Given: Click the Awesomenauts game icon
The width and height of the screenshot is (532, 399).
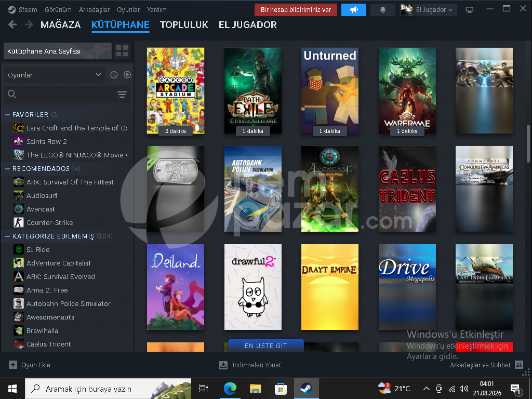Looking at the screenshot, I should click(18, 317).
